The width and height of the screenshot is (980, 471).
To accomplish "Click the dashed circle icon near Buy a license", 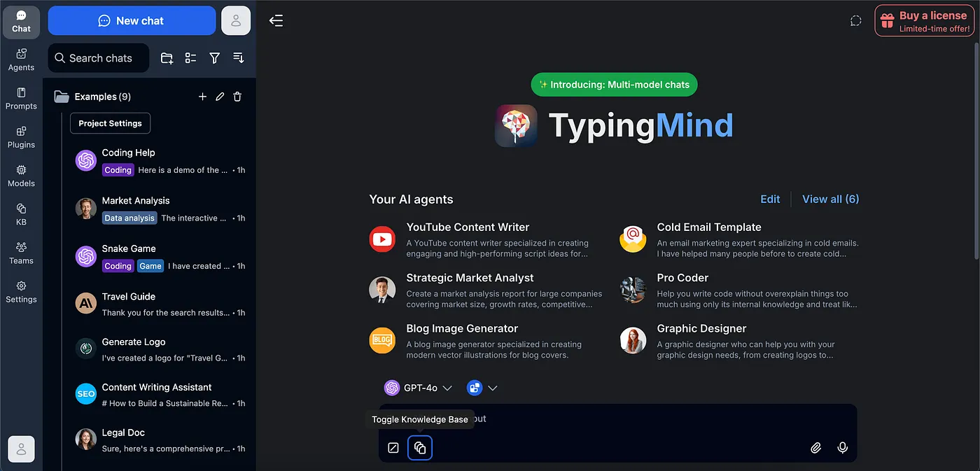I will (x=855, y=21).
